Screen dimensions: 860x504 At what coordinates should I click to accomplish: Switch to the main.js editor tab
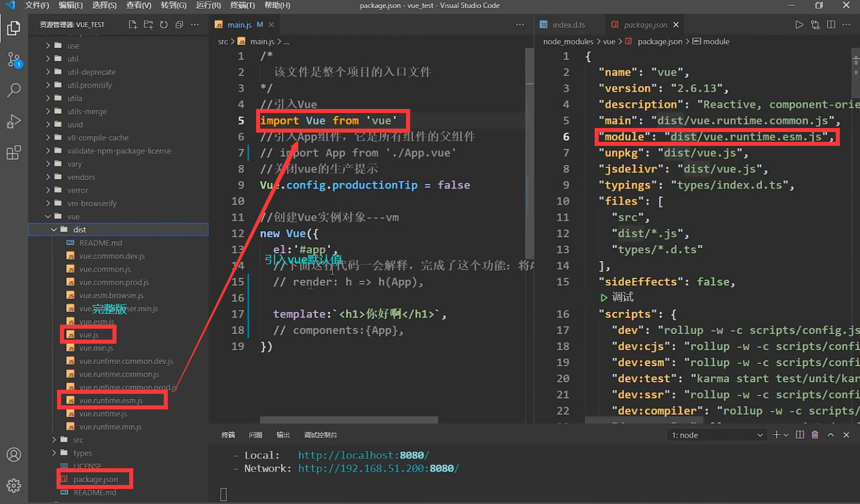tap(239, 25)
